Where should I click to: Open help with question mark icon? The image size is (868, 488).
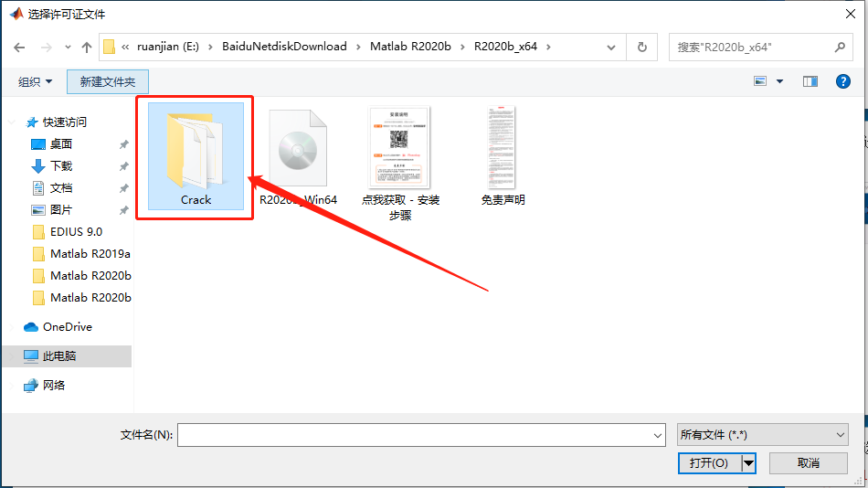842,81
